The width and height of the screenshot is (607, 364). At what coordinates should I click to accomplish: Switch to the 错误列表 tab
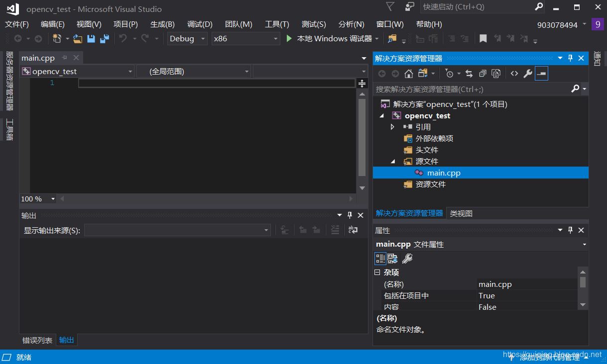pos(37,340)
